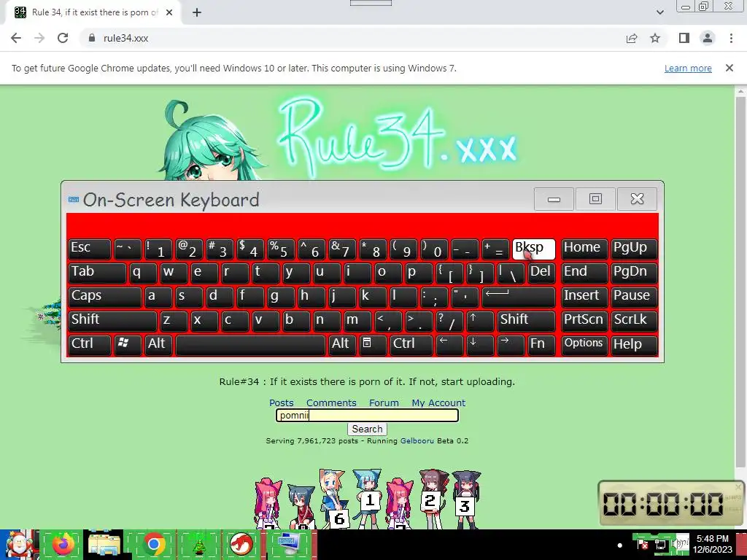Click the PgDn key

click(634, 273)
